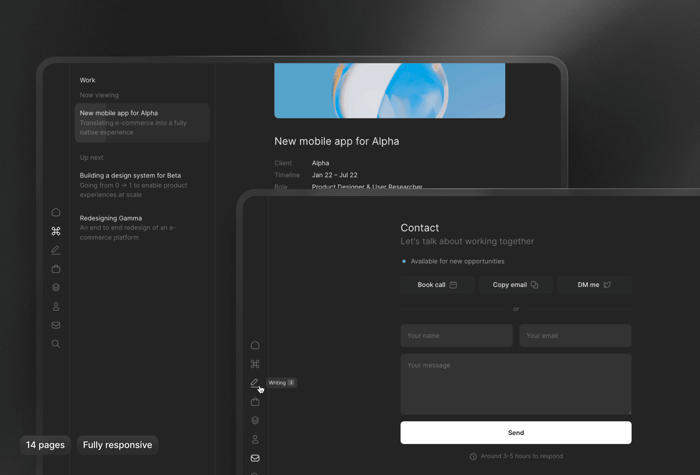
Task: Click the Contact heading
Action: pyautogui.click(x=420, y=228)
